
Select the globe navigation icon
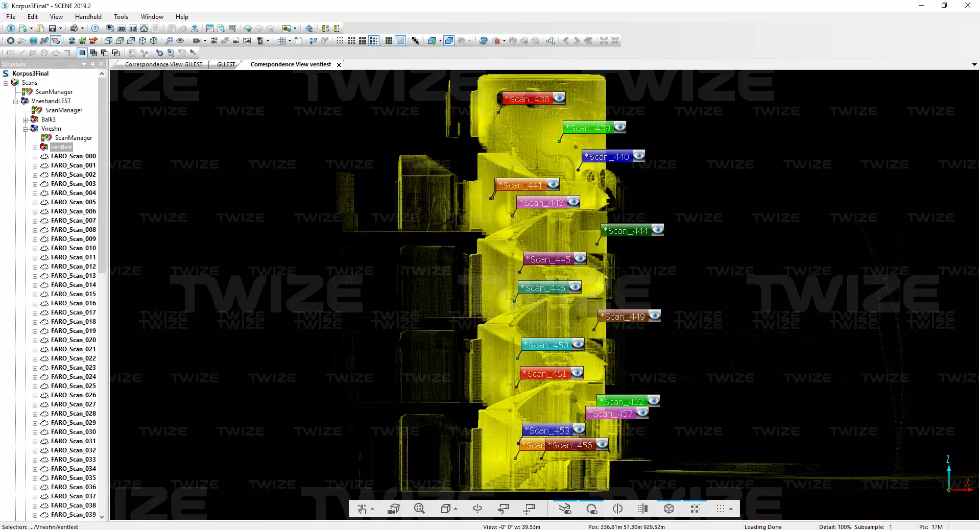33,41
